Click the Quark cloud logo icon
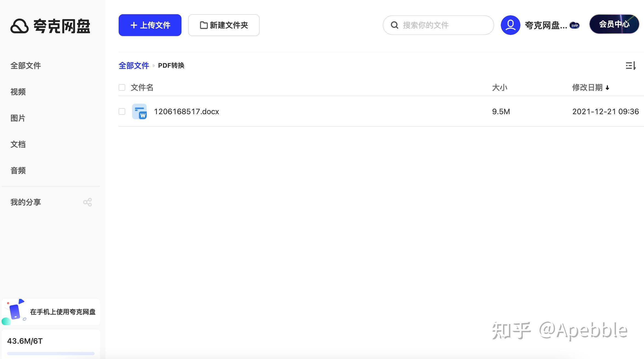Screen dimensions: 644x359 click(19, 26)
